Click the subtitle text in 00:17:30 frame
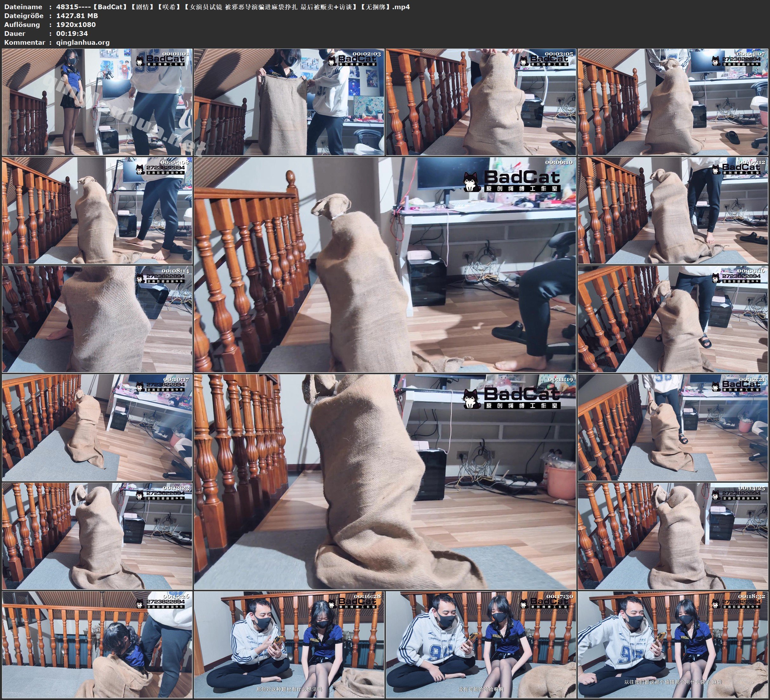770x700 pixels. [x=481, y=690]
